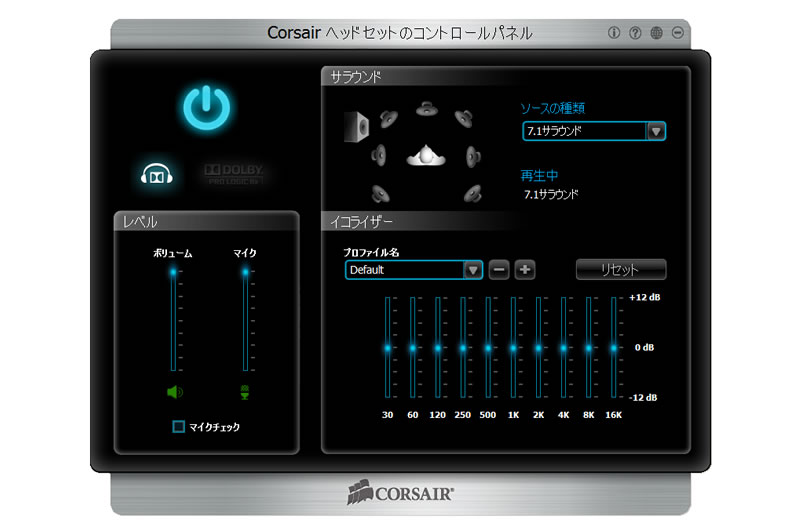
Task: Click the サラウンド section header
Action: (x=356, y=77)
